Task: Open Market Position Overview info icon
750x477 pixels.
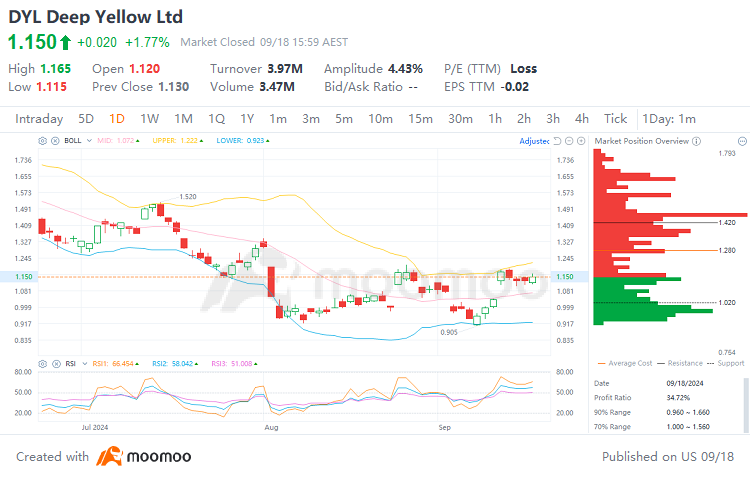Action: tap(697, 141)
